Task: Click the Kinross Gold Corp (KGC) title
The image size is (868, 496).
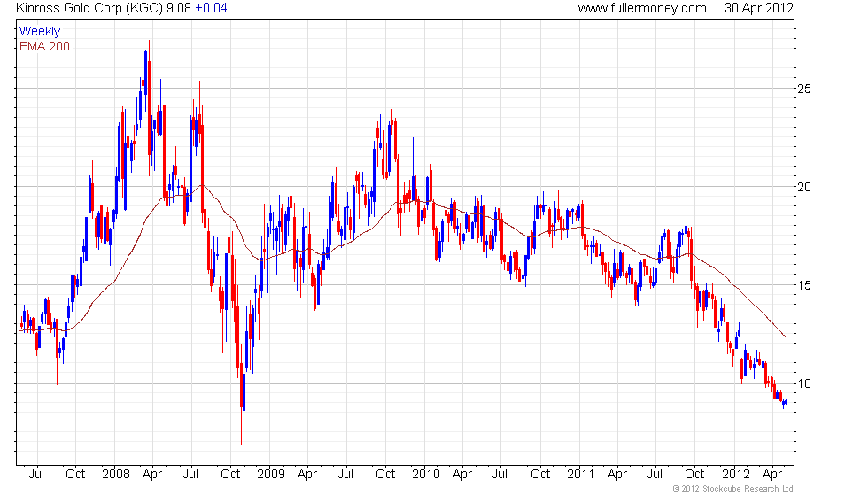Action: click(x=89, y=8)
